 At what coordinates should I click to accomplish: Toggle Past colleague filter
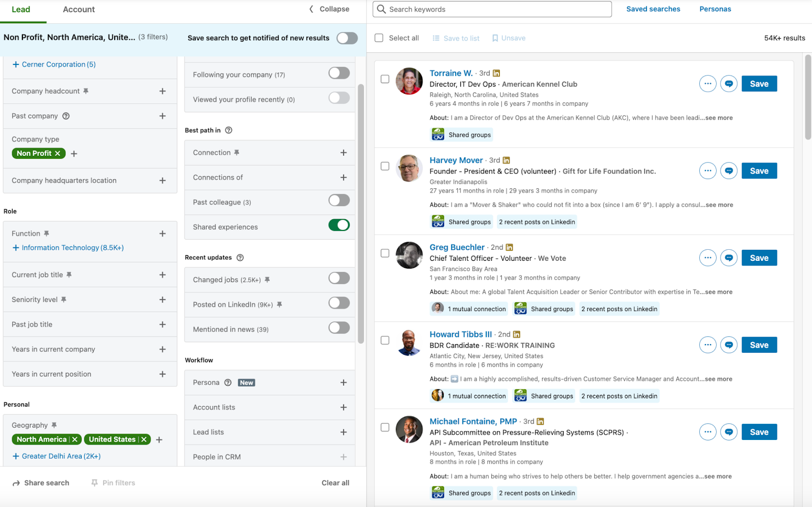pyautogui.click(x=339, y=200)
